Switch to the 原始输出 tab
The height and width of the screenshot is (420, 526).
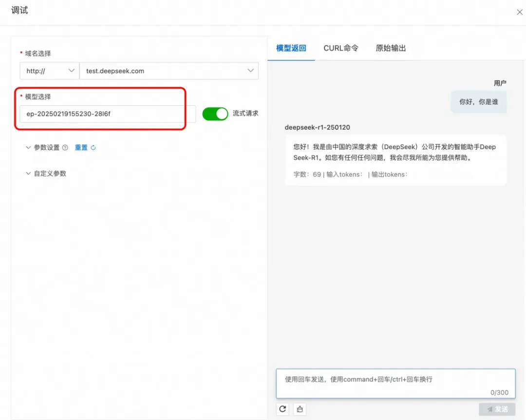tap(391, 48)
